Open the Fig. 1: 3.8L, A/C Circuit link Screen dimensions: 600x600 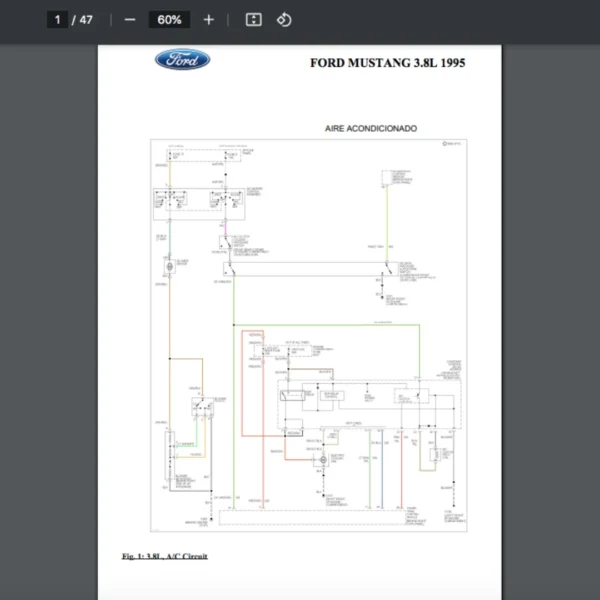tap(164, 556)
